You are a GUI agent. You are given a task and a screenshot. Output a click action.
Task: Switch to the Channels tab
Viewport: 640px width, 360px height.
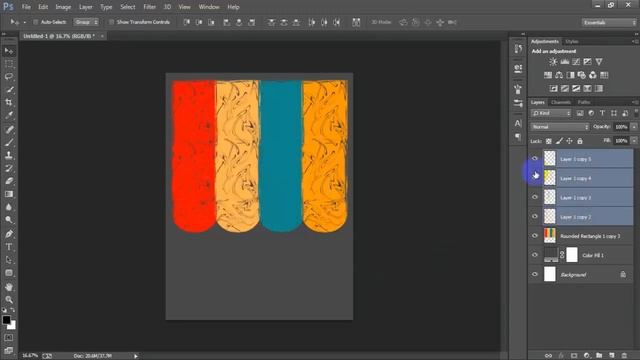560,102
